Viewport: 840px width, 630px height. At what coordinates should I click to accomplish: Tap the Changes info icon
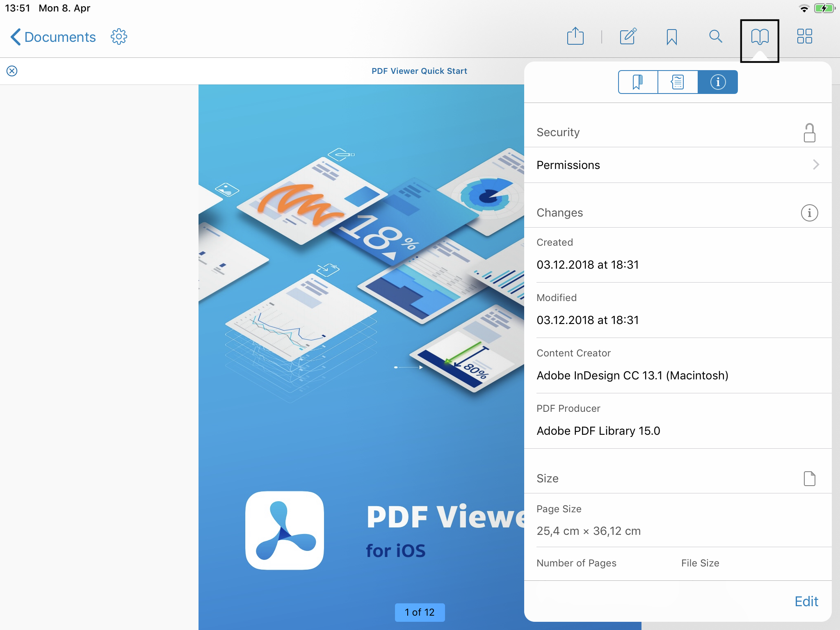[809, 213]
